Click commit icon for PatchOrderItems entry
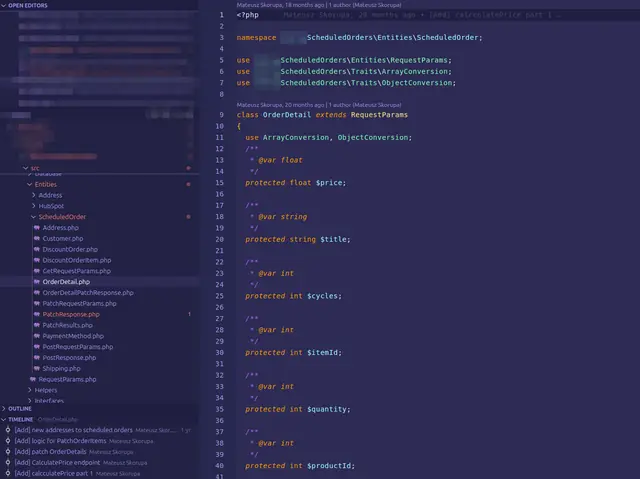Image resolution: width=640 pixels, height=479 pixels. 8,441
